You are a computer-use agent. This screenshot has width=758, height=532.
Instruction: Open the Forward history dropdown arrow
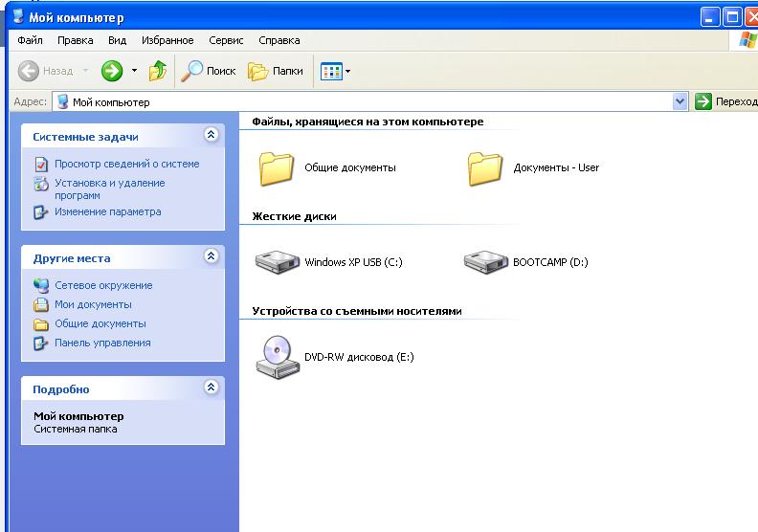click(x=134, y=71)
